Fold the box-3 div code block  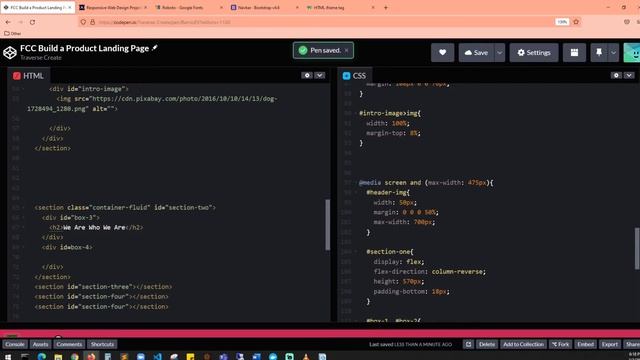[23, 218]
